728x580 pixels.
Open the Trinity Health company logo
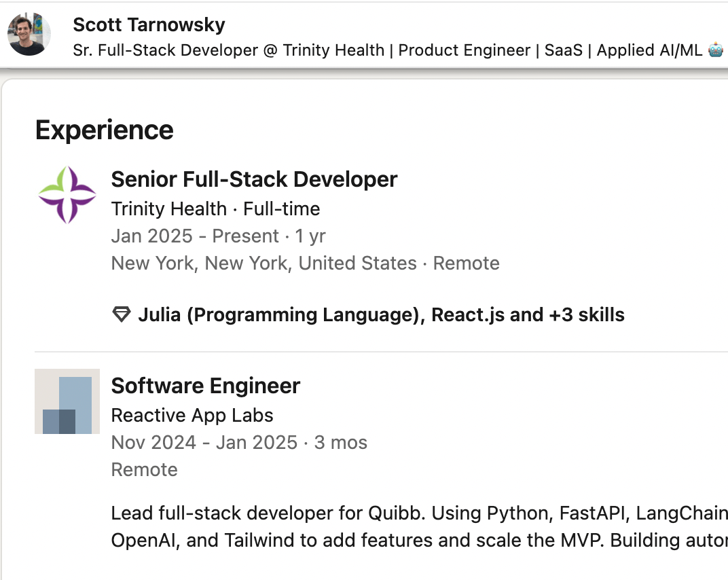click(x=67, y=195)
